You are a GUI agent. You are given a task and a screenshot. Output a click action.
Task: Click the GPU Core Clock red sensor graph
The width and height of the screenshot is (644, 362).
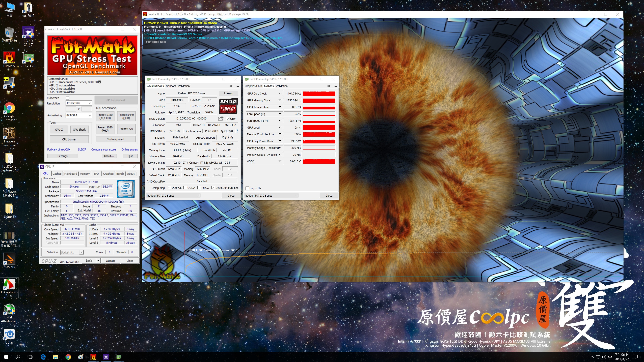pos(319,94)
